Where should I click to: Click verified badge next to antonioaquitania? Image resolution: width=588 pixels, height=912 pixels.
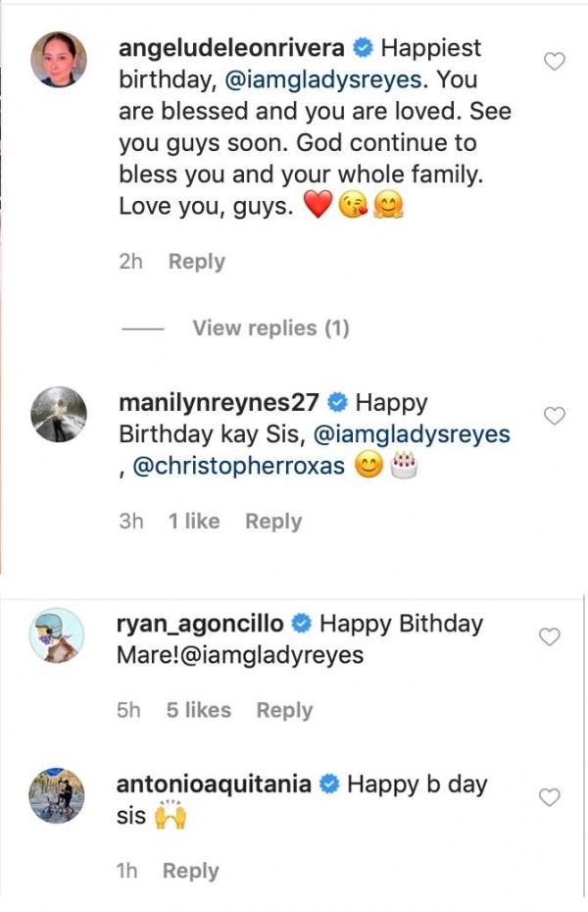click(329, 785)
